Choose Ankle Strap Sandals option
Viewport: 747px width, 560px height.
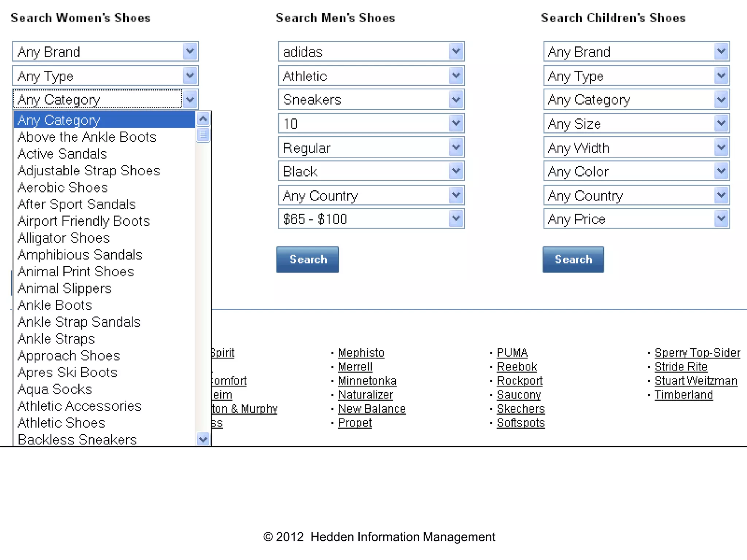pyautogui.click(x=104, y=322)
